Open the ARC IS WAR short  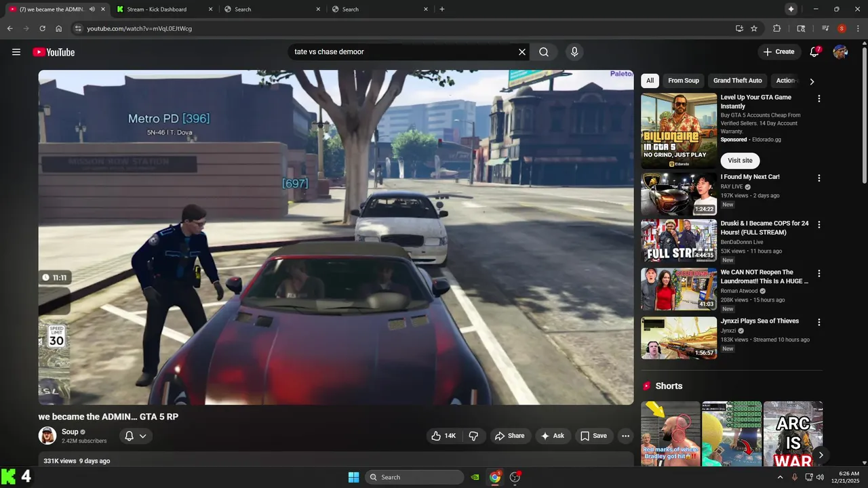793,434
